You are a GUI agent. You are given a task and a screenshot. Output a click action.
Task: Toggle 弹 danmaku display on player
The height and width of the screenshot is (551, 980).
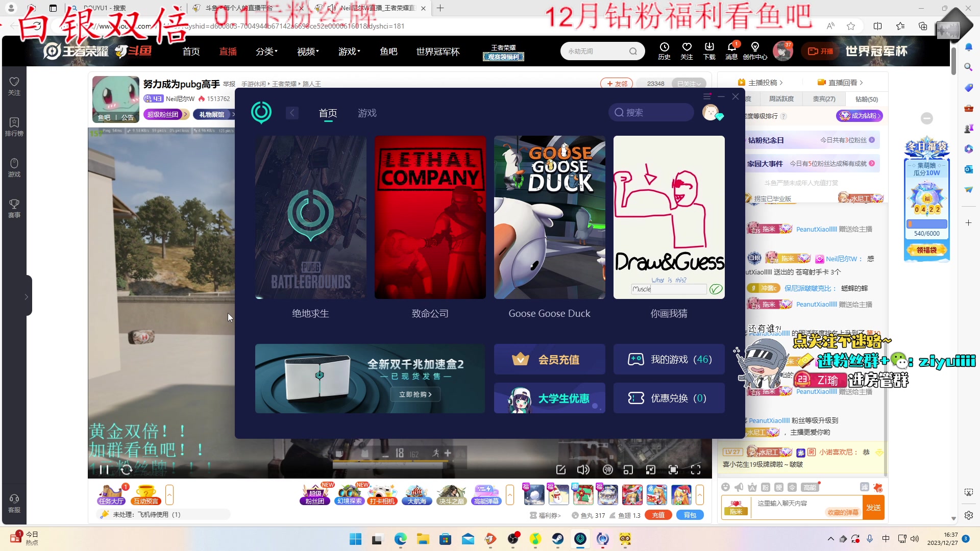(607, 469)
